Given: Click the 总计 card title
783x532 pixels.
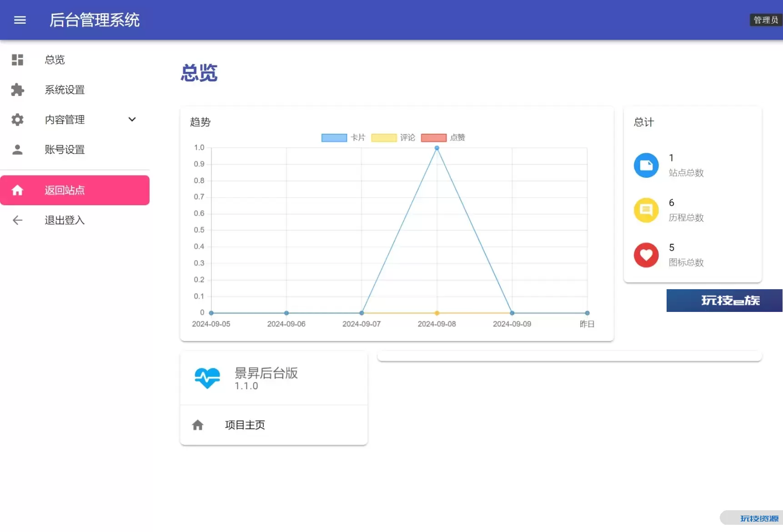Looking at the screenshot, I should (x=644, y=122).
